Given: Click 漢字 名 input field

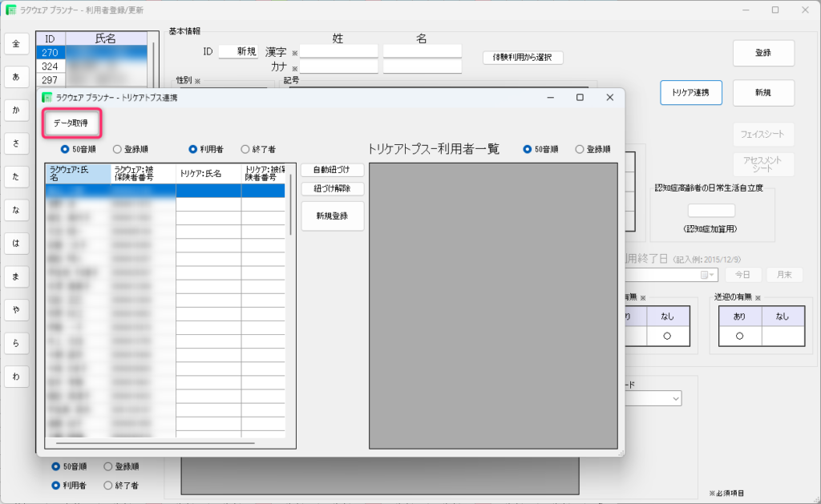Looking at the screenshot, I should 422,50.
